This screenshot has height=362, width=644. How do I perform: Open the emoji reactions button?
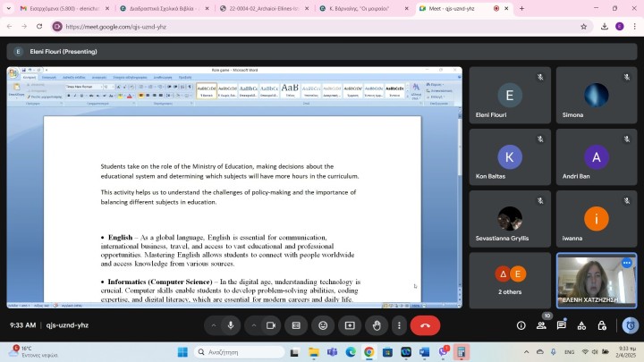tap(323, 325)
